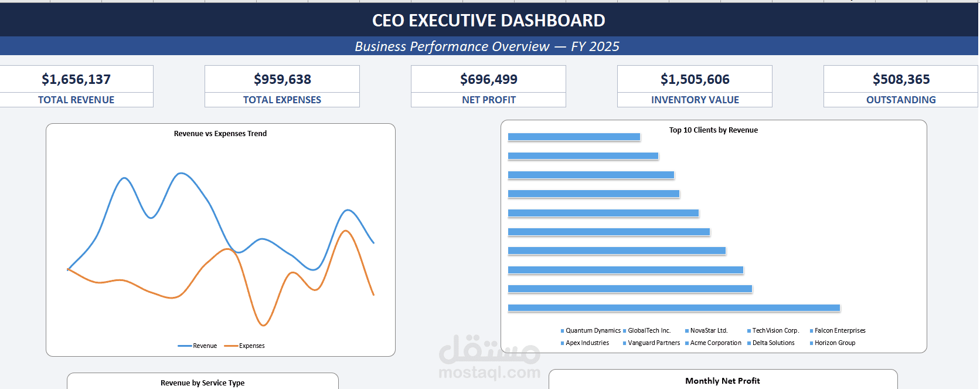Select the Monthly Net Profit chart title
The height and width of the screenshot is (389, 980).
pyautogui.click(x=722, y=381)
